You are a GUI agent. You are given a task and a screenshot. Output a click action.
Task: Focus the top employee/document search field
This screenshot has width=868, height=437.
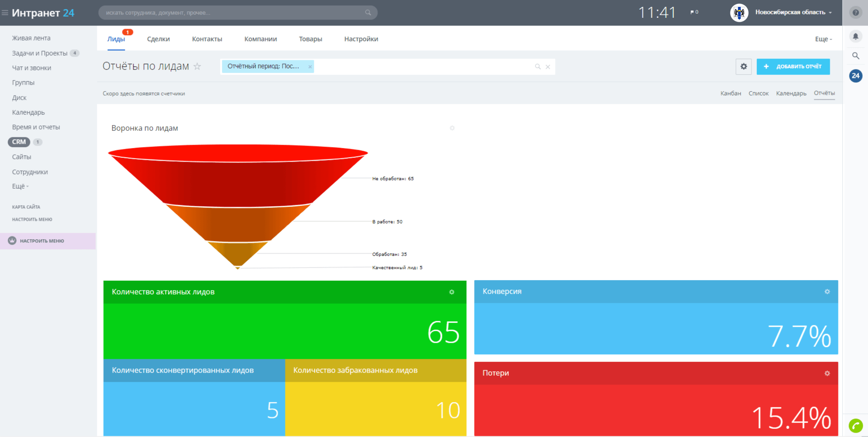click(x=238, y=13)
